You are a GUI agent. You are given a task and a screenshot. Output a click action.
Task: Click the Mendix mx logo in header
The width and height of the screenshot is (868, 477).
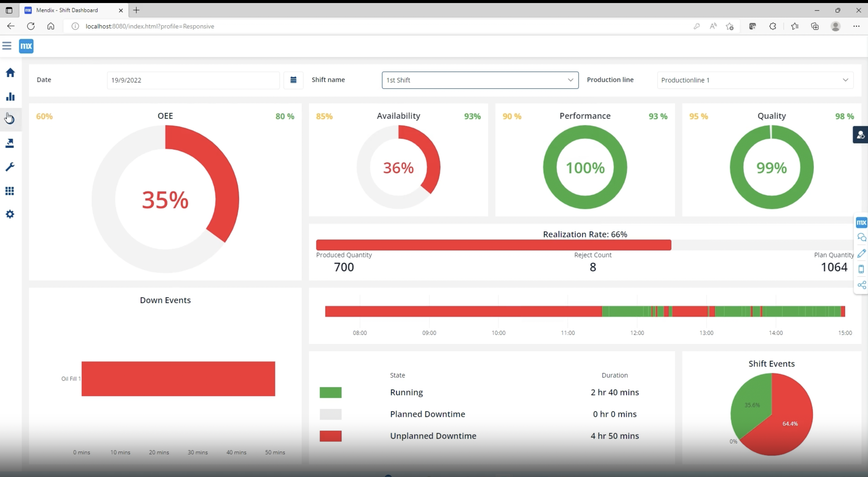(x=26, y=46)
